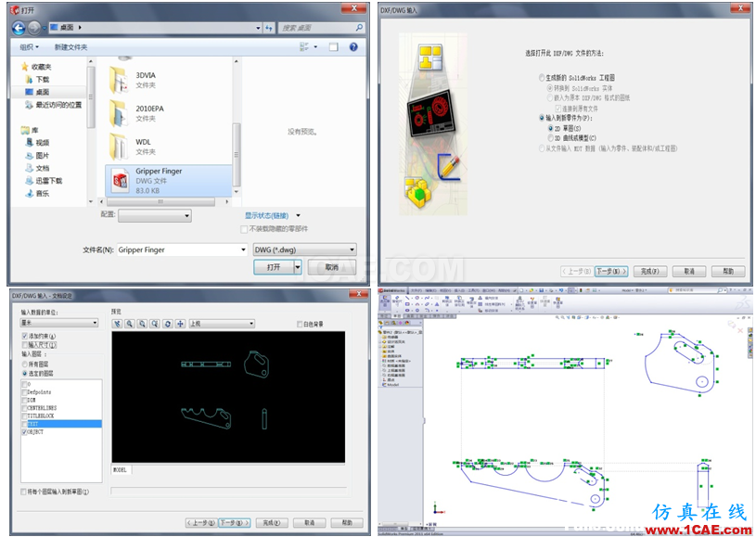Click 上一步 in 文档设定 dialog
The image size is (756, 537).
click(201, 522)
